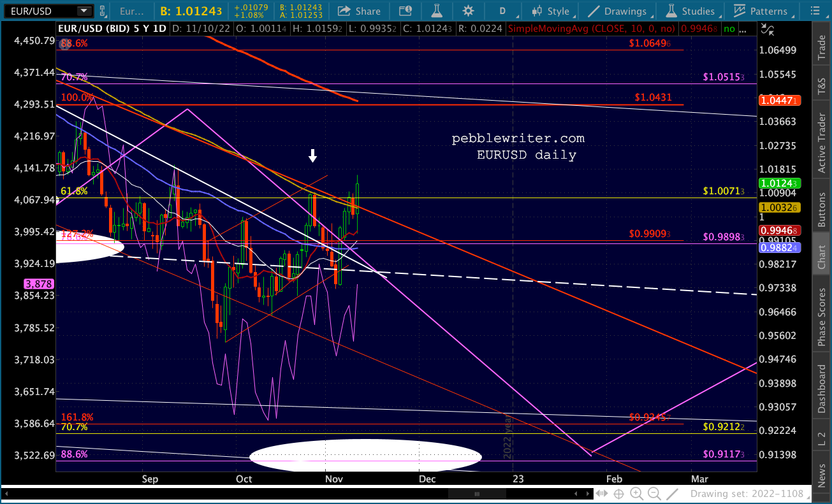Click the news and account info icon
The width and height of the screenshot is (832, 504).
(405, 11)
